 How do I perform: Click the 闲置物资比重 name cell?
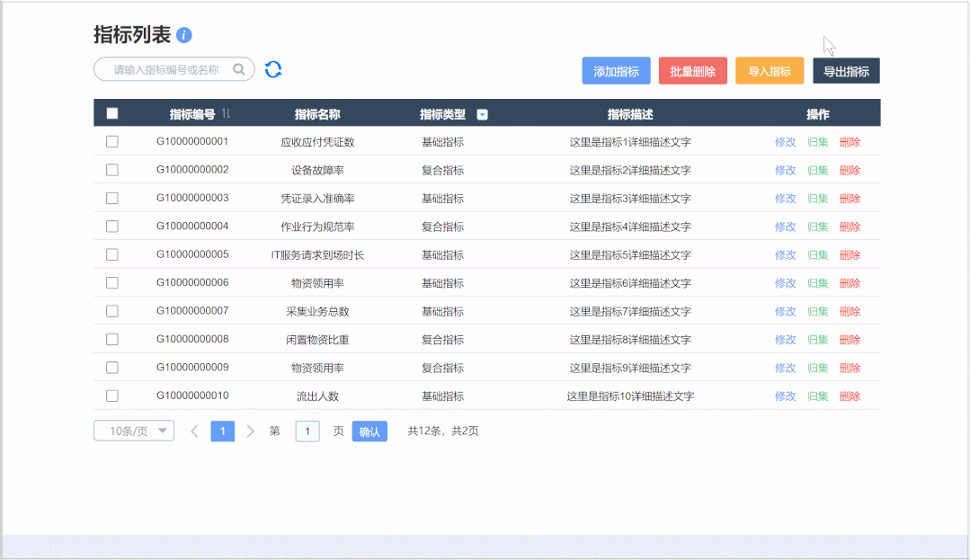[317, 340]
